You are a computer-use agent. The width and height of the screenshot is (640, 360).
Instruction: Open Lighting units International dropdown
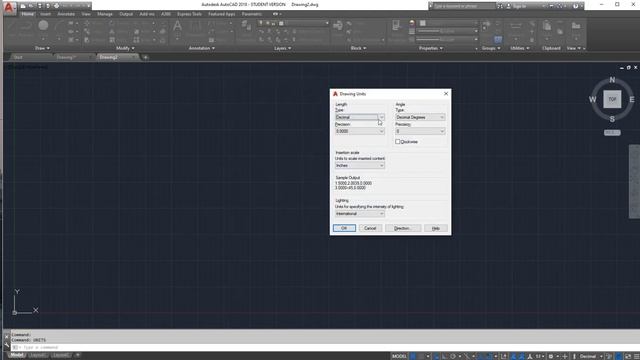(x=360, y=213)
